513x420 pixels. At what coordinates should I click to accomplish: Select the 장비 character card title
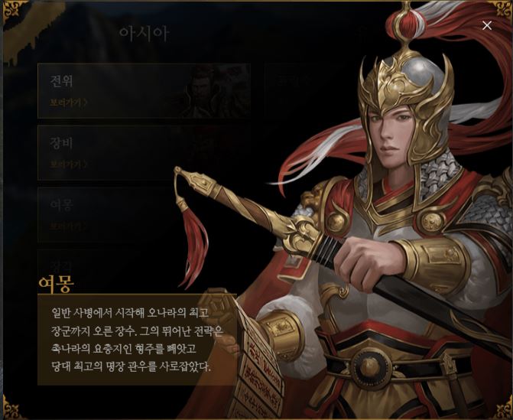pos(61,143)
